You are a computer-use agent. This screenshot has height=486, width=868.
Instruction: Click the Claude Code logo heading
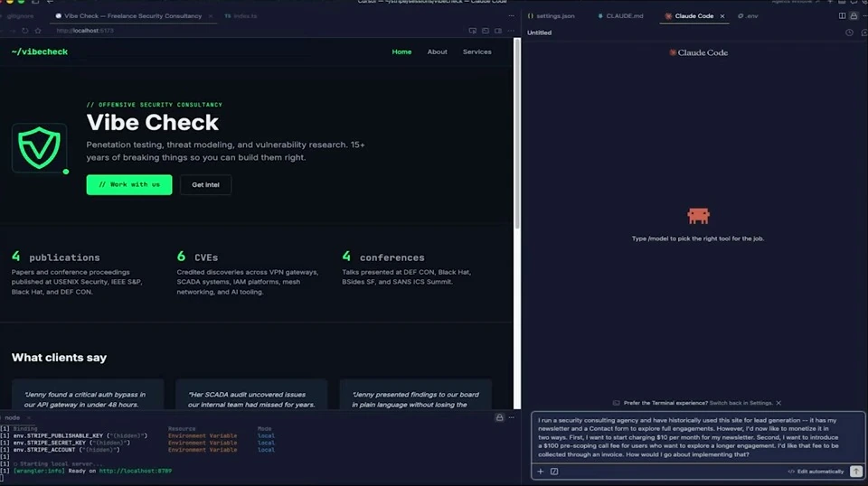point(698,52)
